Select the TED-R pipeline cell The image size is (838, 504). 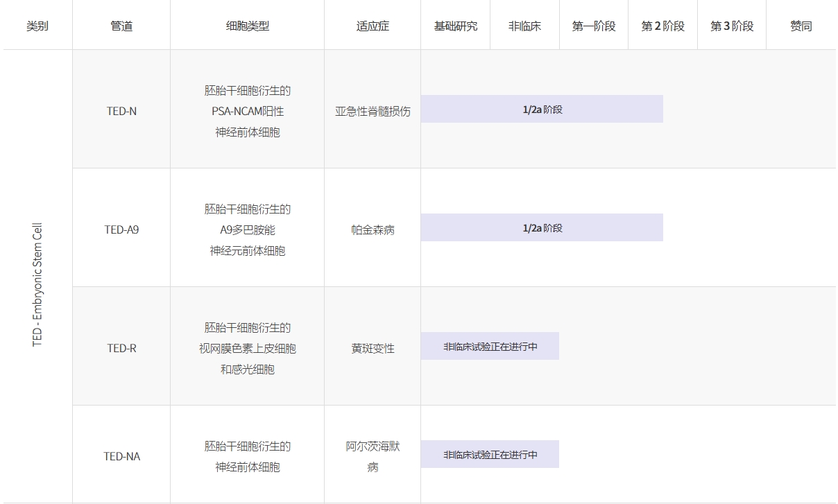tap(121, 348)
